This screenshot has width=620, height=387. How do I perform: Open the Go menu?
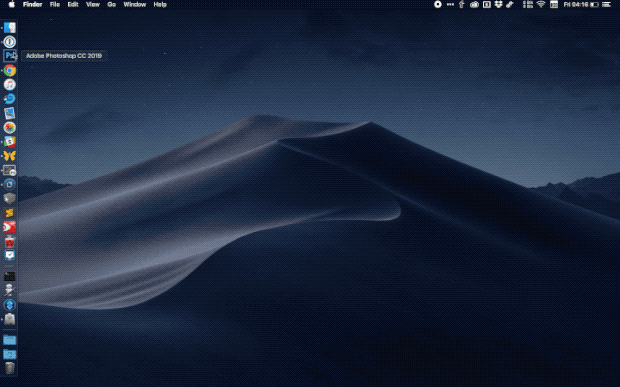click(x=112, y=4)
